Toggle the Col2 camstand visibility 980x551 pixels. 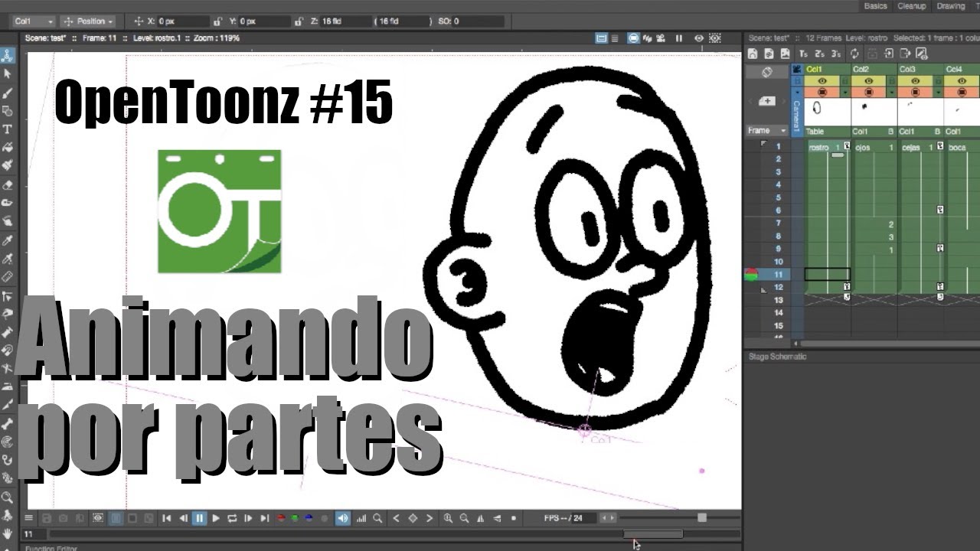point(868,92)
